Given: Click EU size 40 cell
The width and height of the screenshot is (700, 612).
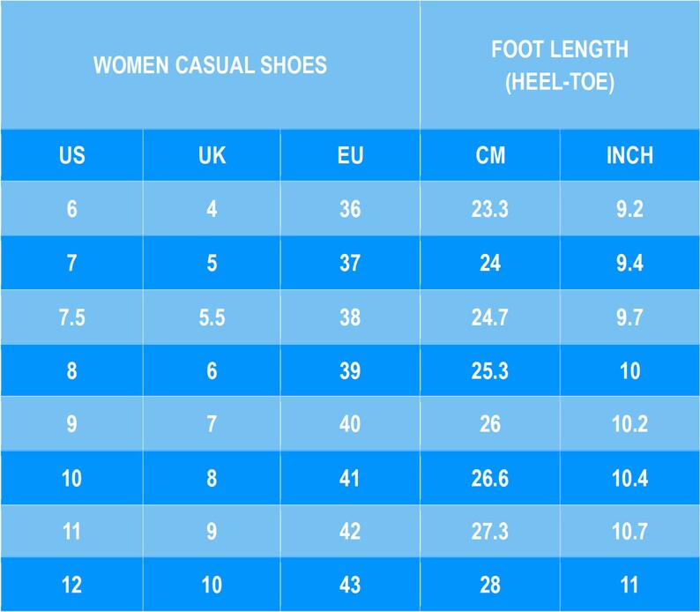Looking at the screenshot, I should tap(350, 423).
